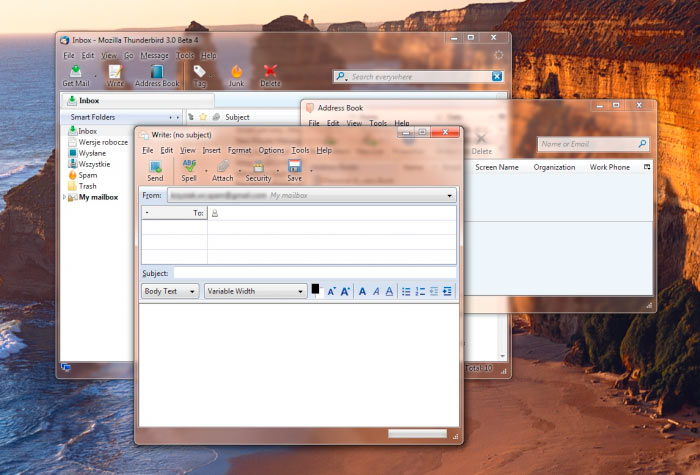Screen dimensions: 700x475
Task: Click Get Mail in Thunderbird toolbar
Action: (x=76, y=76)
